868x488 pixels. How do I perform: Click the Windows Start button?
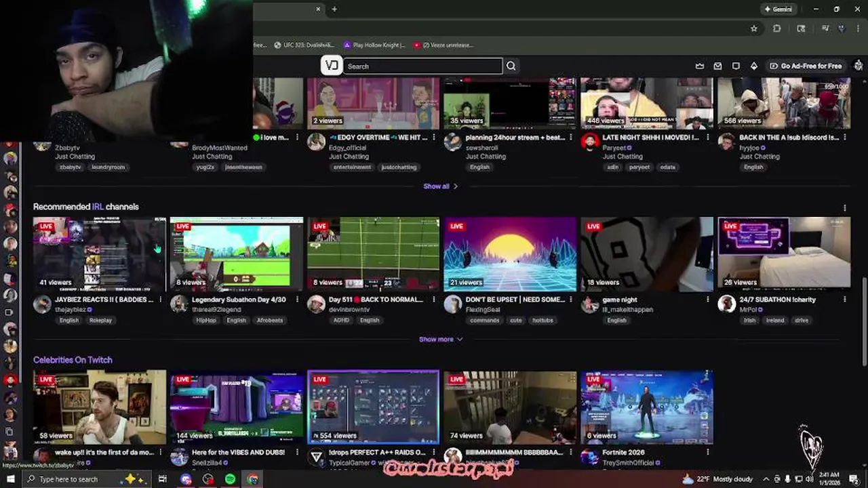[x=10, y=479]
